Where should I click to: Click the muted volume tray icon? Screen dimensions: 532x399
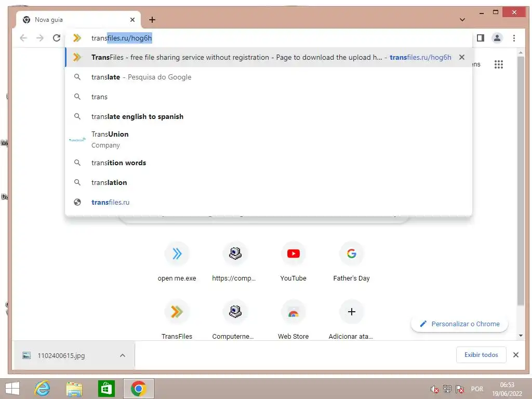[434, 389]
